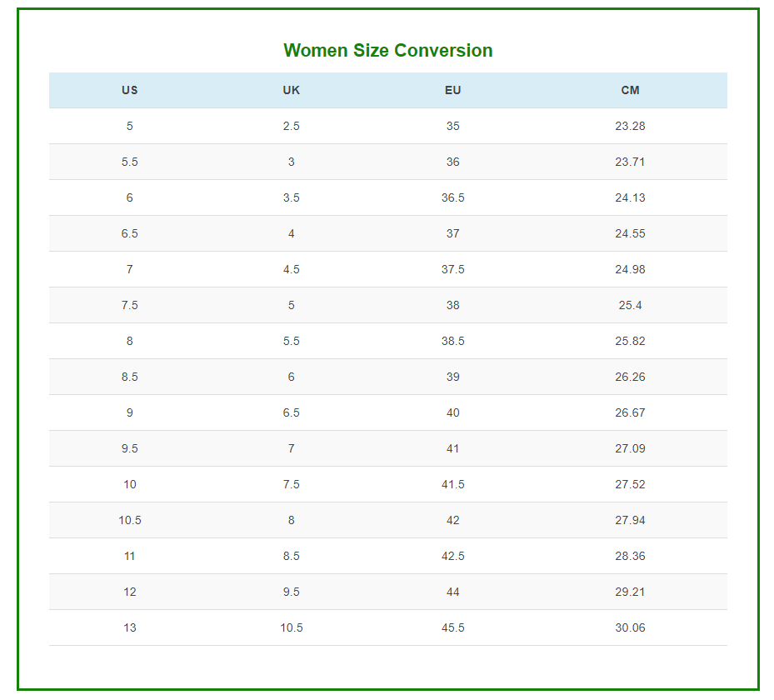The height and width of the screenshot is (700, 774).
Task: Click the UK column header
Action: [x=291, y=90]
